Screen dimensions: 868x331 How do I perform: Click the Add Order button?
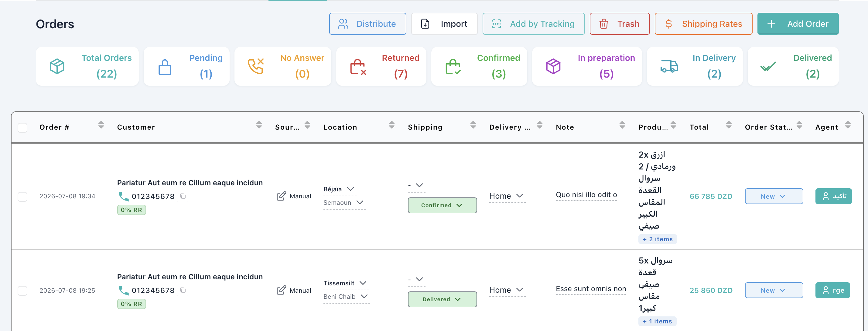tap(798, 24)
